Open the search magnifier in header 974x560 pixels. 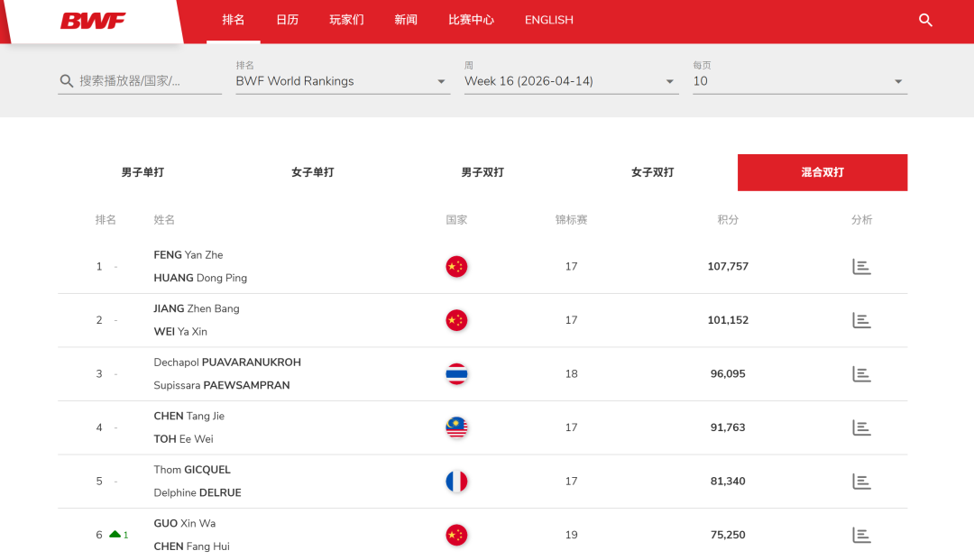925,20
